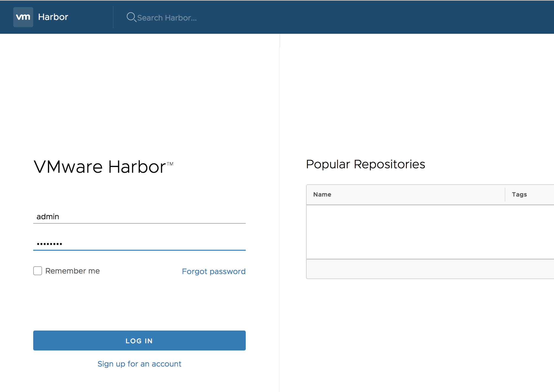
Task: Open the Harbor home title link
Action: click(53, 17)
